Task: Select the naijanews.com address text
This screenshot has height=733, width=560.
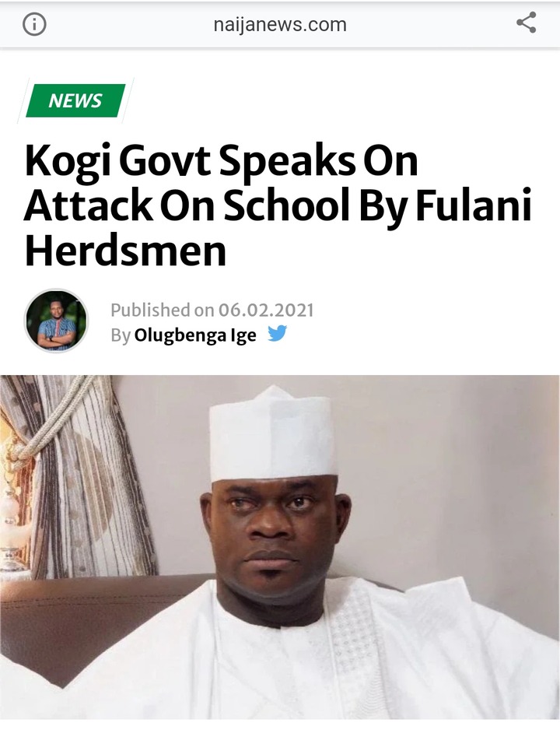Action: [x=280, y=24]
